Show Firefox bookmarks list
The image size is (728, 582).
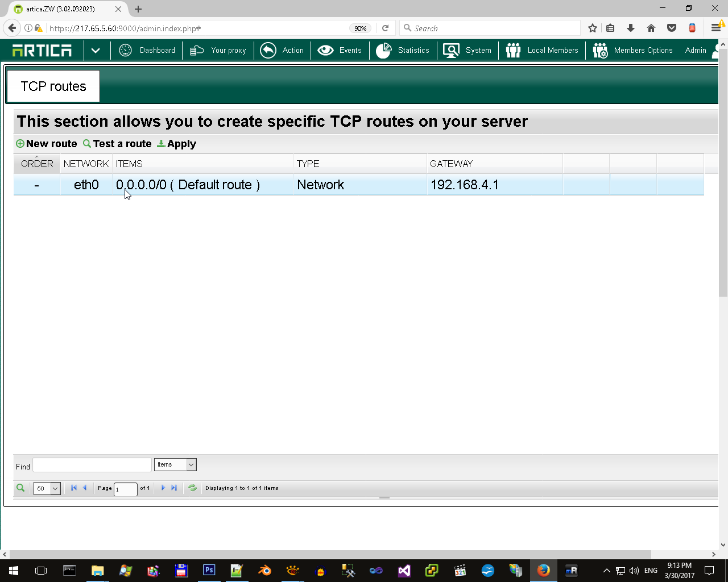[x=610, y=28]
